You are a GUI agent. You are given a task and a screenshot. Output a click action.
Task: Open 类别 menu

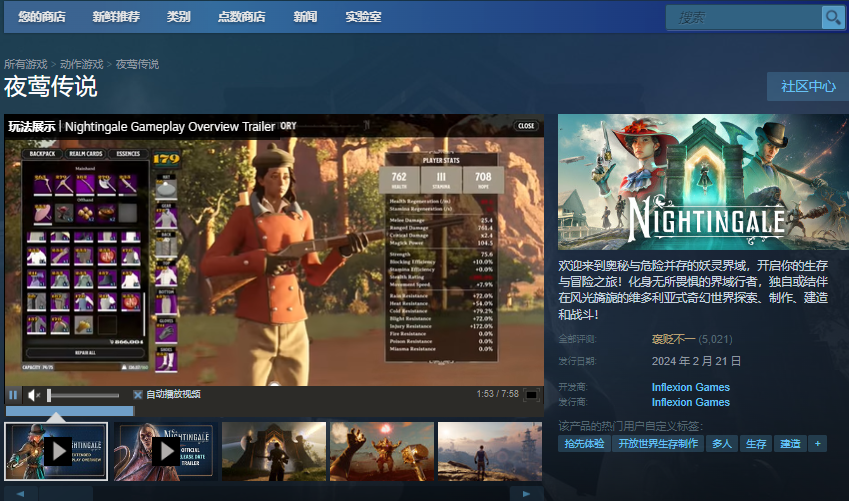(179, 17)
